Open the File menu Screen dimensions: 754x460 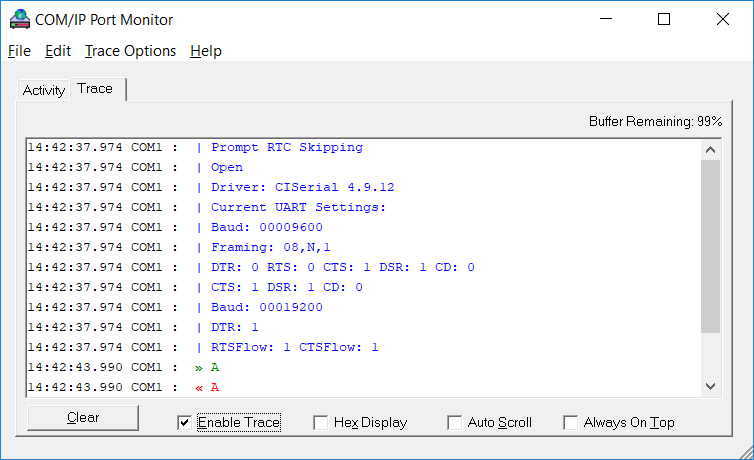click(19, 51)
